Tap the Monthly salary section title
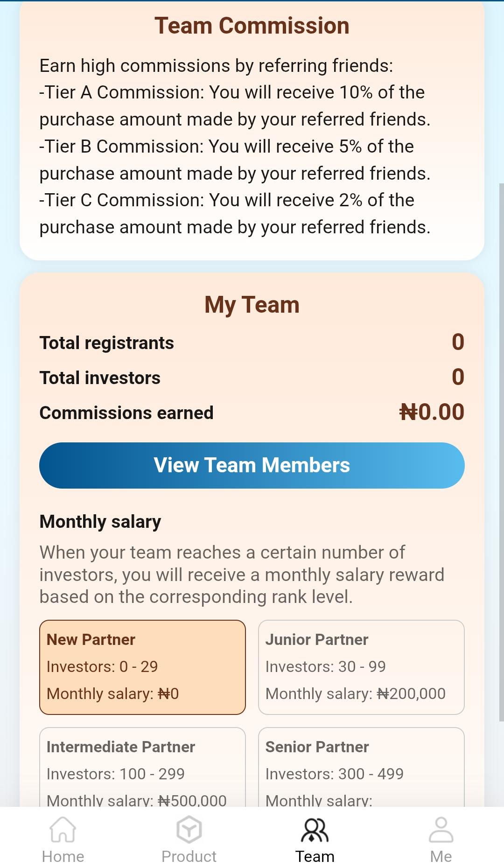This screenshot has height=868, width=504. coord(100,521)
